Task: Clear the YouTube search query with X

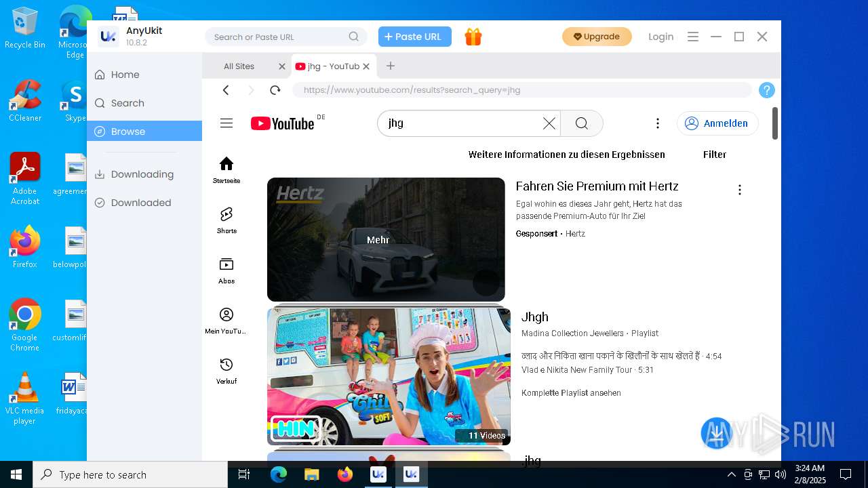Action: click(549, 123)
